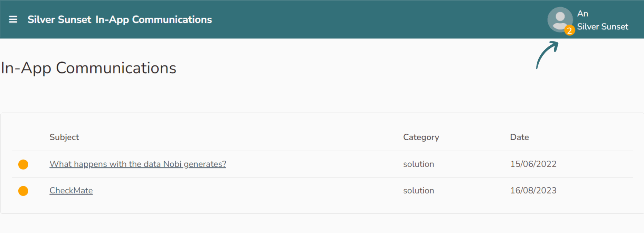644x234 pixels.
Task: Click the Subject column header
Action: point(64,137)
